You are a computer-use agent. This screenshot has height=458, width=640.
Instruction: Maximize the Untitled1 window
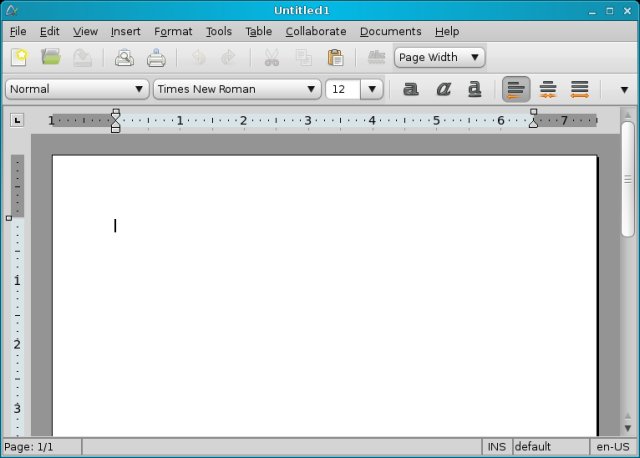coord(610,11)
